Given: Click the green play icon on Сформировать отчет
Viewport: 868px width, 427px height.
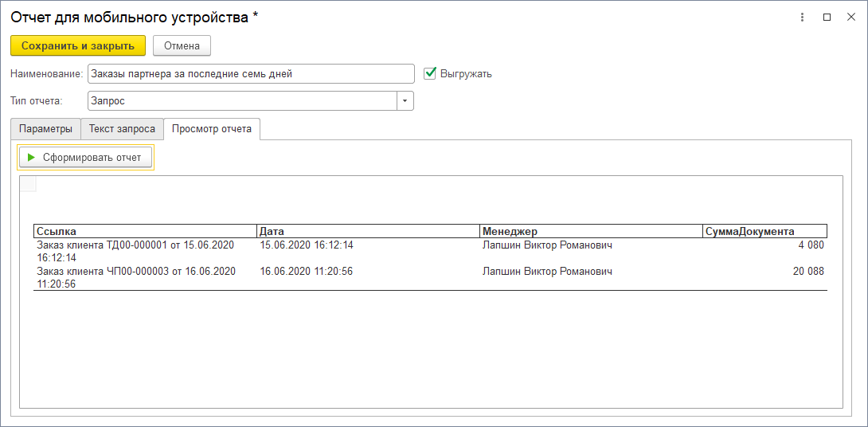Looking at the screenshot, I should pos(31,158).
